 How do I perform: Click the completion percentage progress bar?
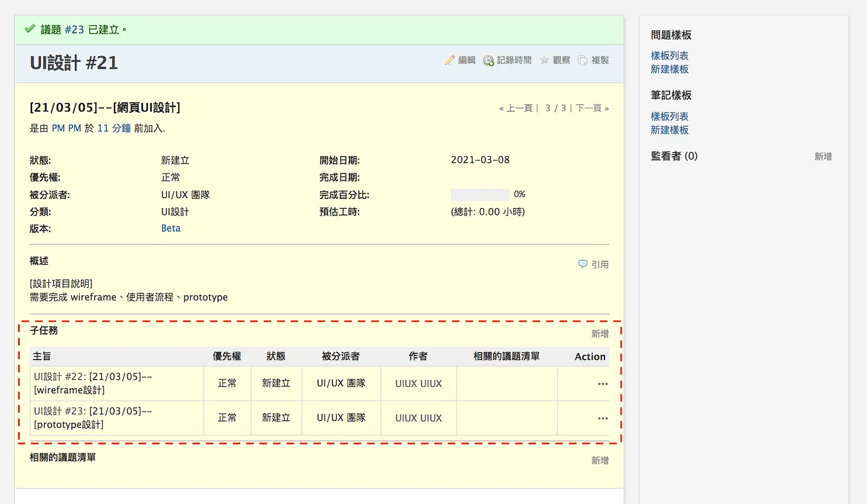(480, 194)
